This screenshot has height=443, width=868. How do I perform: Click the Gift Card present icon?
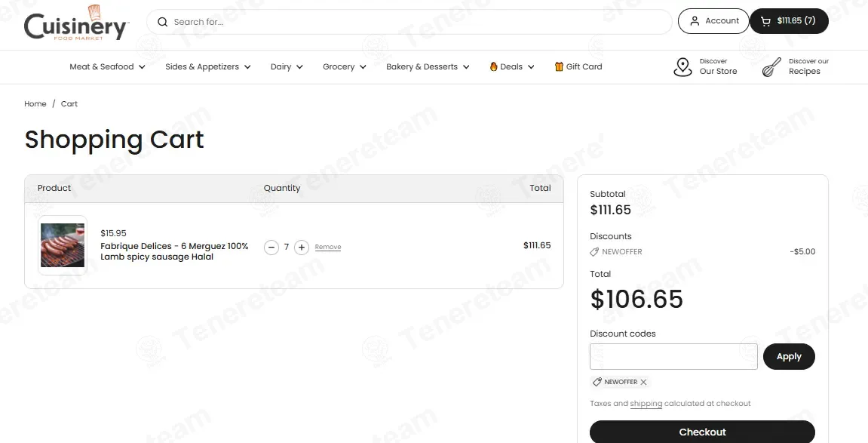click(x=559, y=66)
